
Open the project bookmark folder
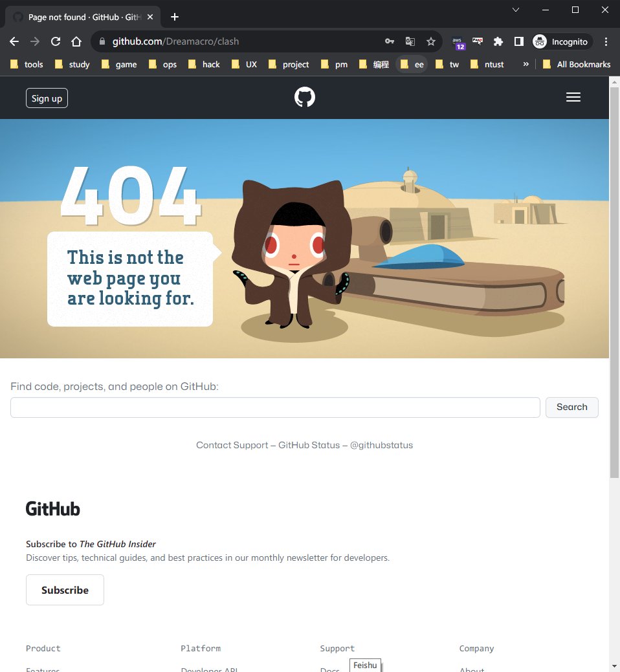[x=289, y=64]
